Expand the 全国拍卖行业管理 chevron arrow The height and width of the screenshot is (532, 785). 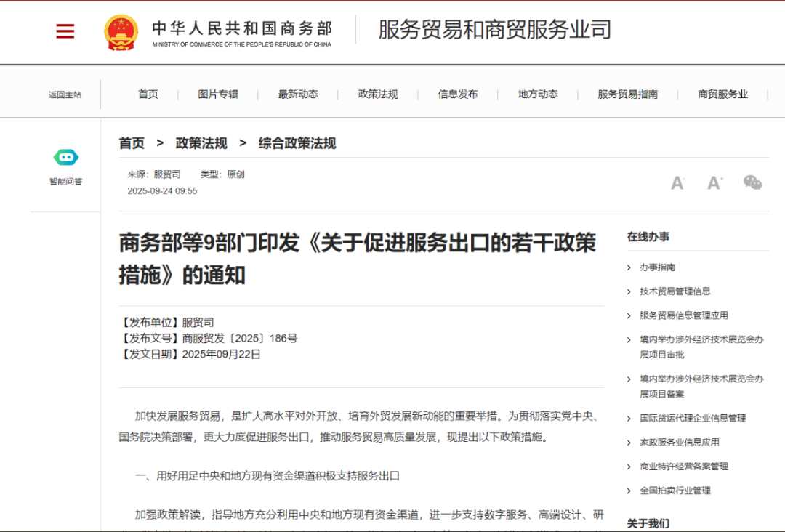pyautogui.click(x=629, y=490)
